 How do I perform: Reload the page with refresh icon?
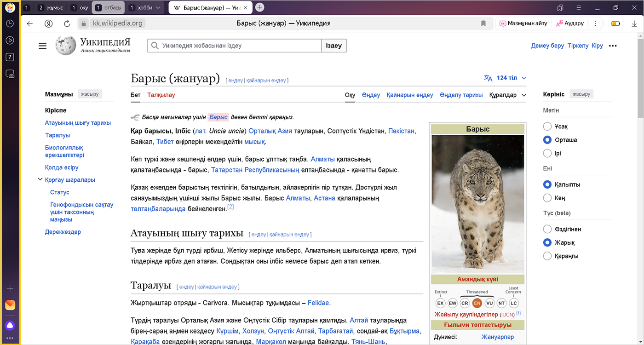pos(67,23)
